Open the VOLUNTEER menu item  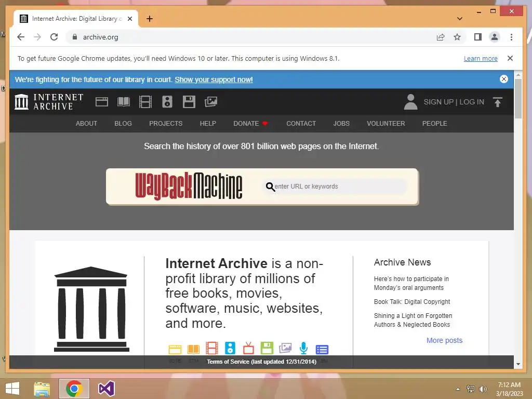(x=386, y=124)
